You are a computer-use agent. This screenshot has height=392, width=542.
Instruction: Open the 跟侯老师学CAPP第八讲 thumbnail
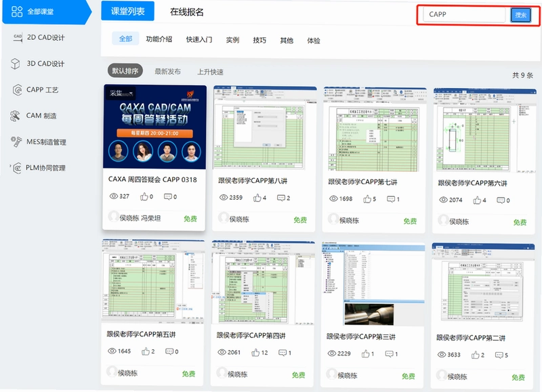coord(265,128)
